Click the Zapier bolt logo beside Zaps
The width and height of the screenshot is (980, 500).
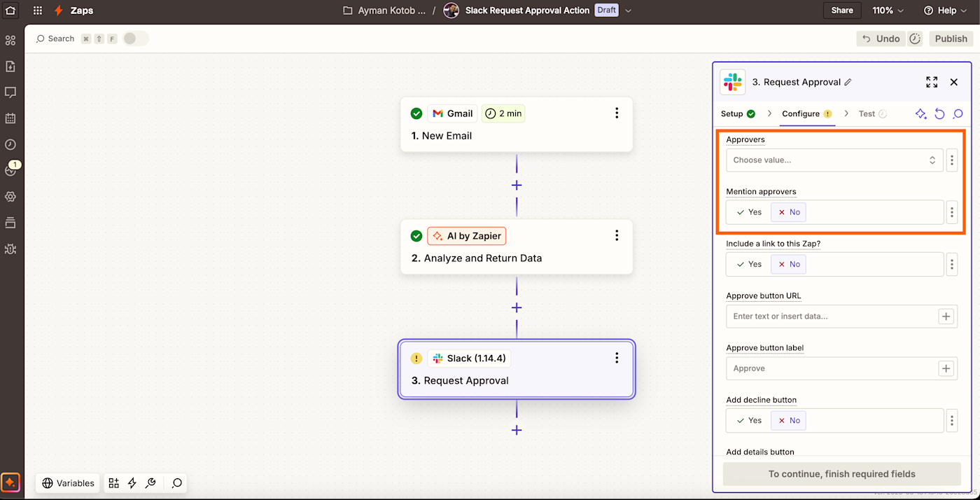[59, 11]
